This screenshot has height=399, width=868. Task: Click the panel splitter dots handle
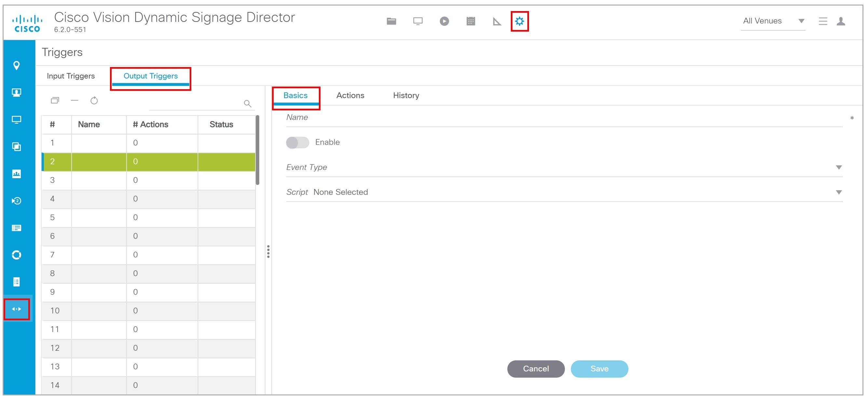coord(268,252)
